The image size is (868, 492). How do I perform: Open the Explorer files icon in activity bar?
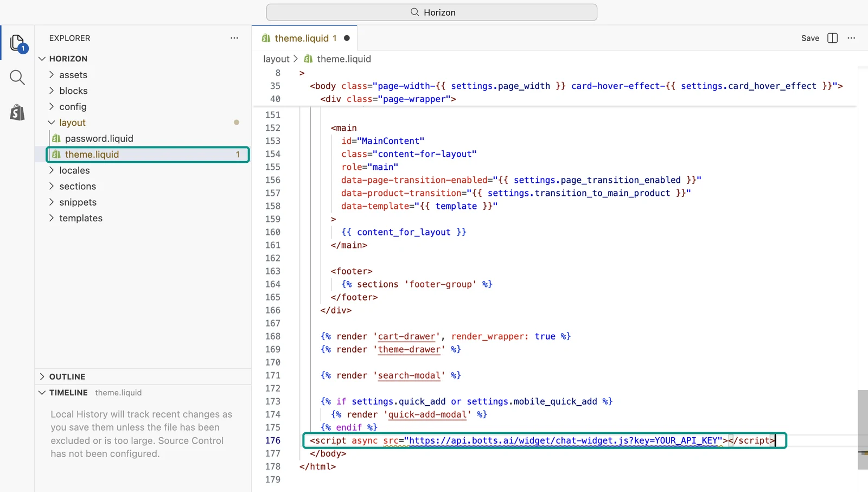pos(17,43)
